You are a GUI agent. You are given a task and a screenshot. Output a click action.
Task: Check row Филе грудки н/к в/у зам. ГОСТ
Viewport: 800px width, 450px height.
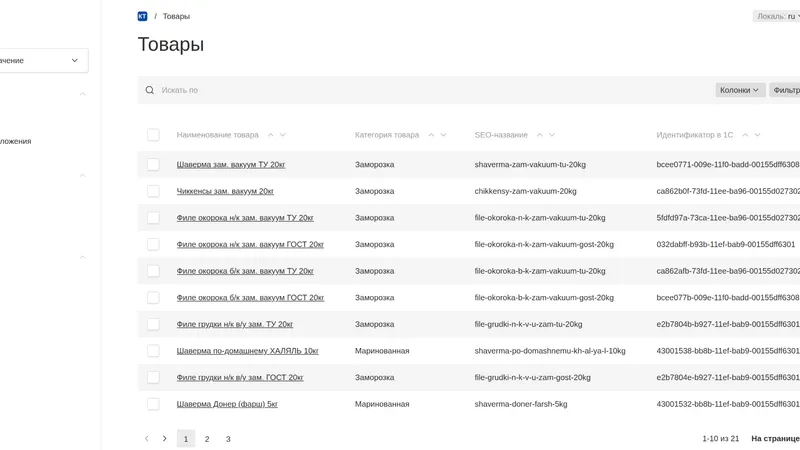(153, 378)
